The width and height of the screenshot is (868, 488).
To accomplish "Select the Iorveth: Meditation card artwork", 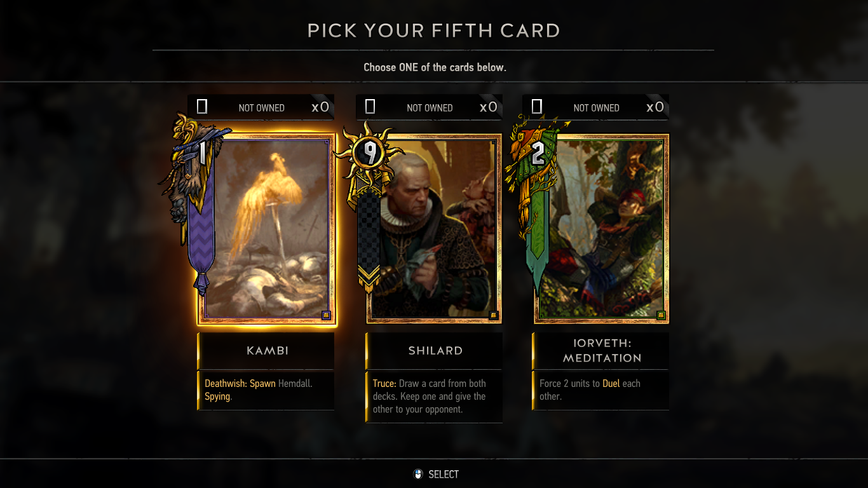I will (x=602, y=229).
